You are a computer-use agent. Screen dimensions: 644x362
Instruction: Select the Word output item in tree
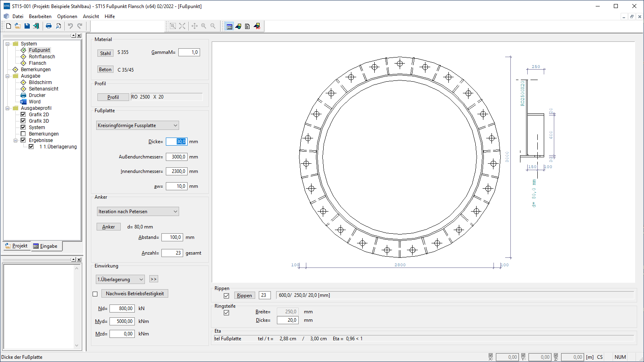[35, 102]
